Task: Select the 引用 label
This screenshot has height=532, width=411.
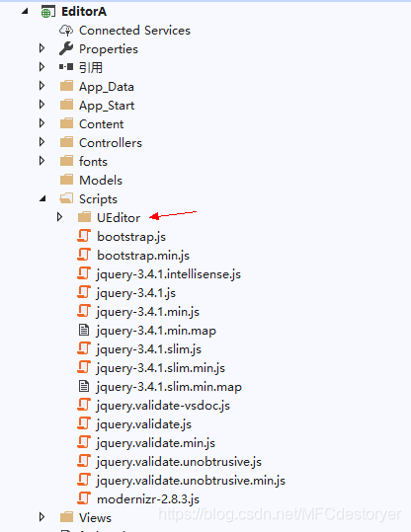Action: coord(91,67)
